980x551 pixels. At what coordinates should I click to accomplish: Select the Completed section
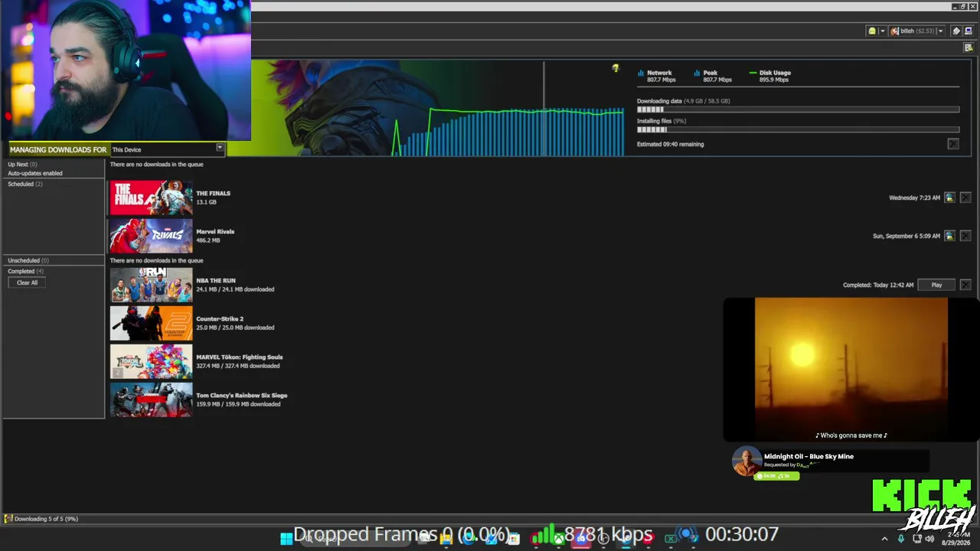point(25,272)
